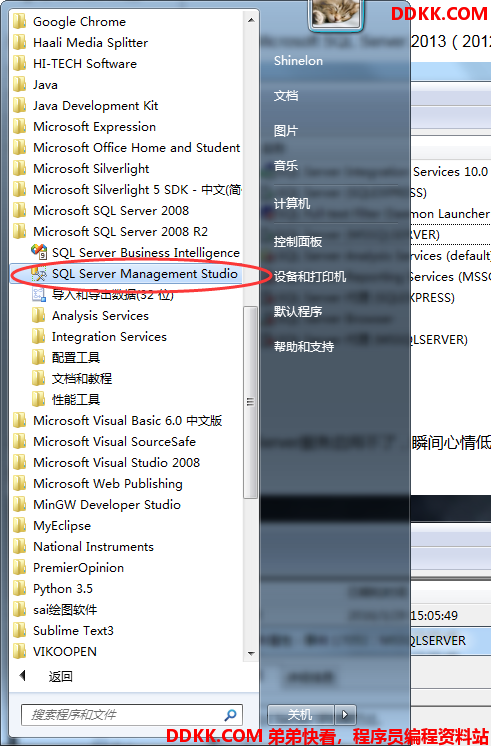Click the scrollbar down arrow
The image size is (491, 746).
(251, 654)
